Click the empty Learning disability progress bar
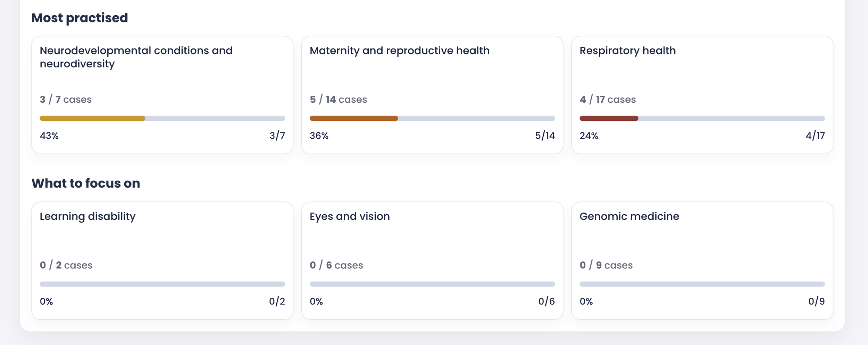This screenshot has height=345, width=868. (162, 284)
